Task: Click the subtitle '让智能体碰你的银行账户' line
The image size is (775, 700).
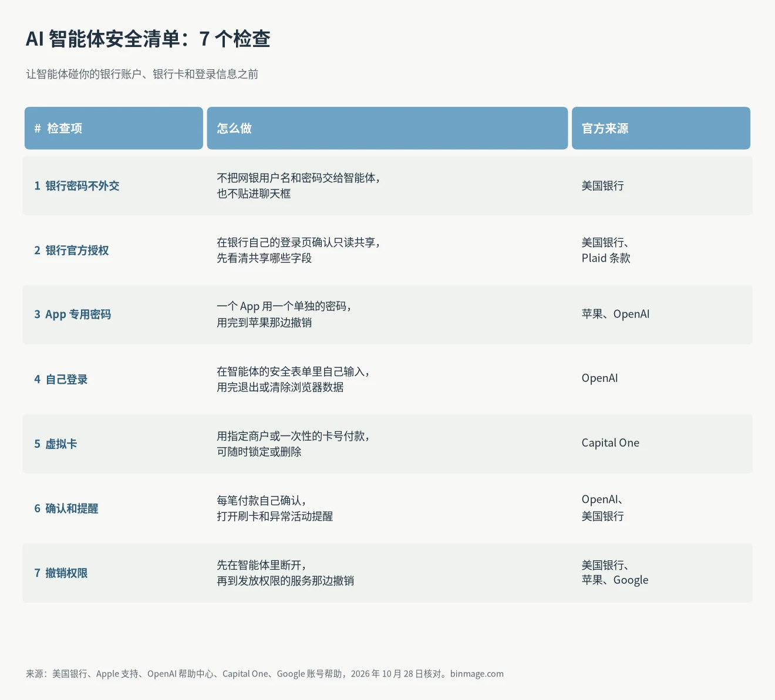Action: pyautogui.click(x=142, y=74)
